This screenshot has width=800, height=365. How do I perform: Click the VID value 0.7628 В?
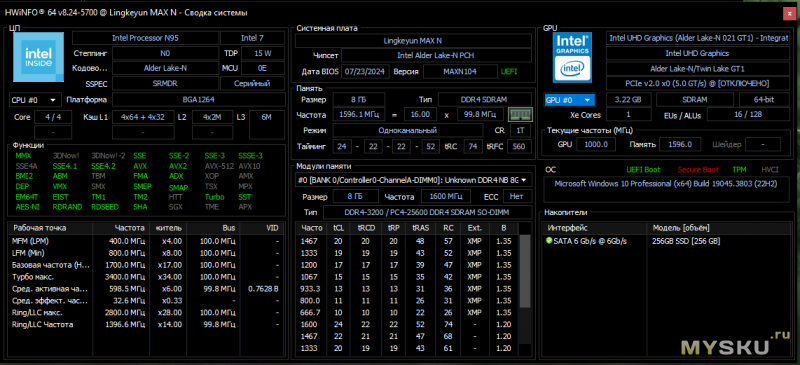pyautogui.click(x=263, y=288)
